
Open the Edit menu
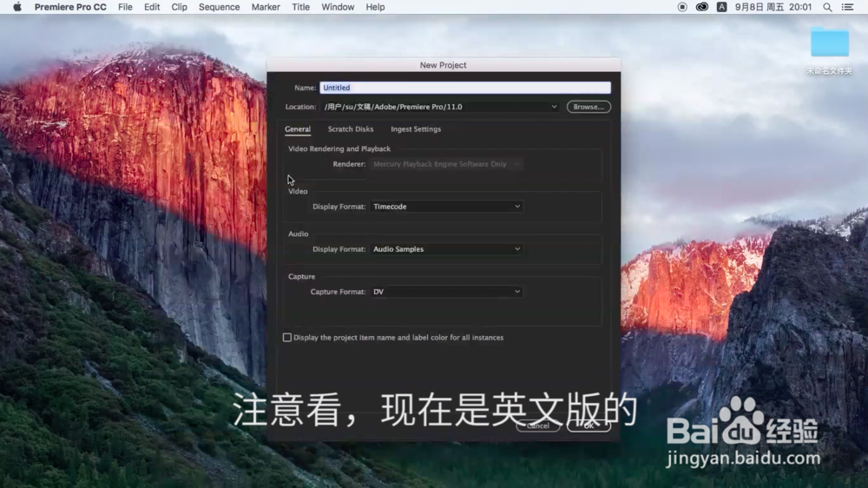point(152,7)
